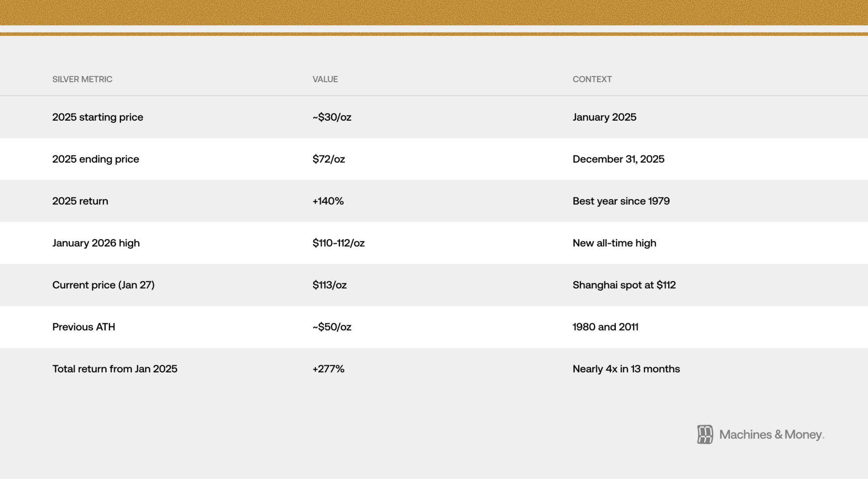
Task: Select the '~$50/oz' value cell
Action: coord(332,327)
